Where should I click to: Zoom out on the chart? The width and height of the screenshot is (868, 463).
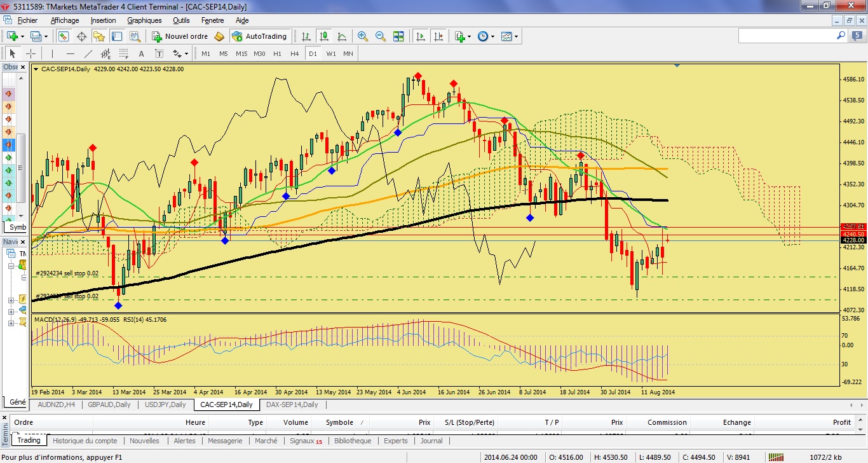[x=381, y=36]
